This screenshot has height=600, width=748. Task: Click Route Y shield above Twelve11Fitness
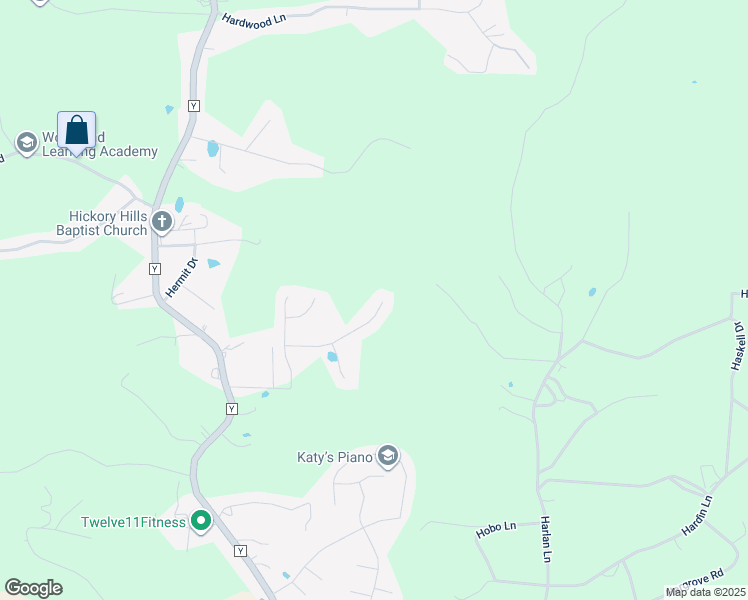pos(232,409)
